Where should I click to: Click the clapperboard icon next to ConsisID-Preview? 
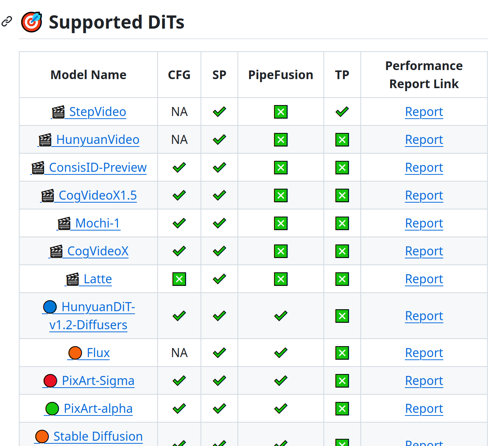click(38, 168)
